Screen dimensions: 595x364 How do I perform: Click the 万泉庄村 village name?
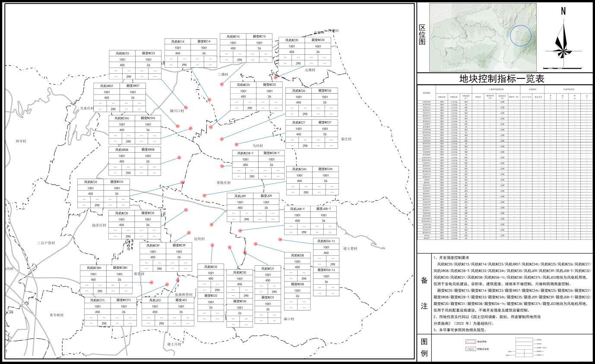(86, 108)
